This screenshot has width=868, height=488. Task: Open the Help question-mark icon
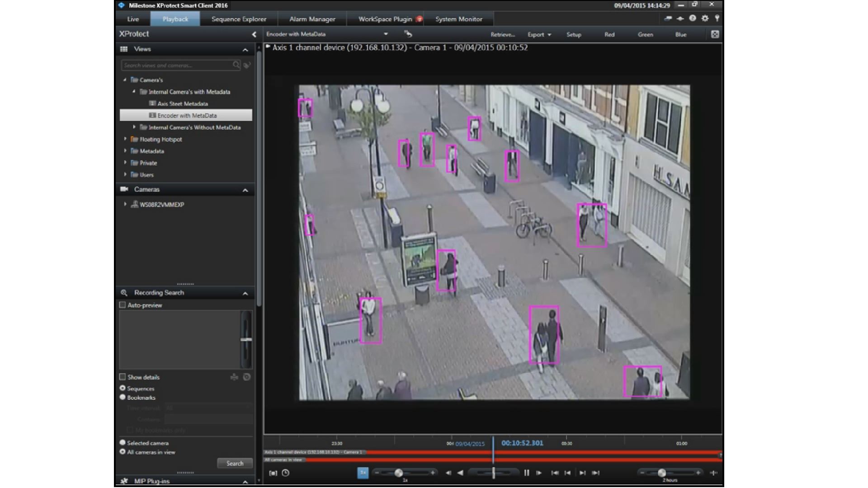click(693, 19)
